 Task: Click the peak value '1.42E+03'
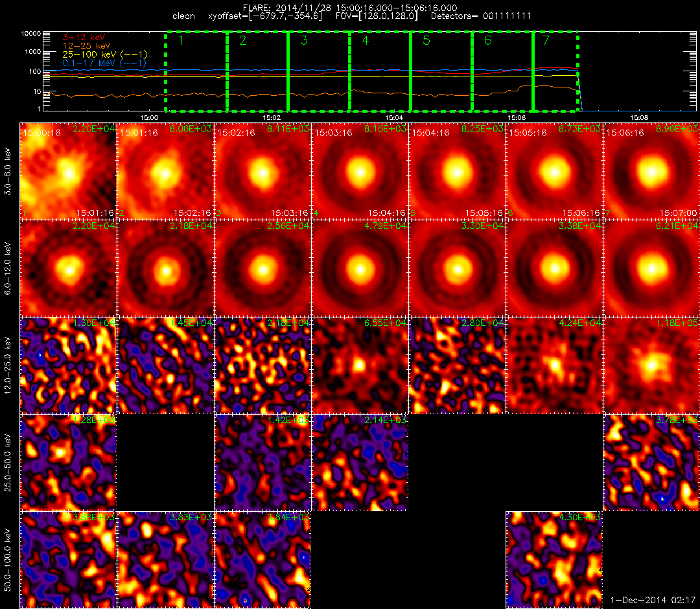(288, 420)
